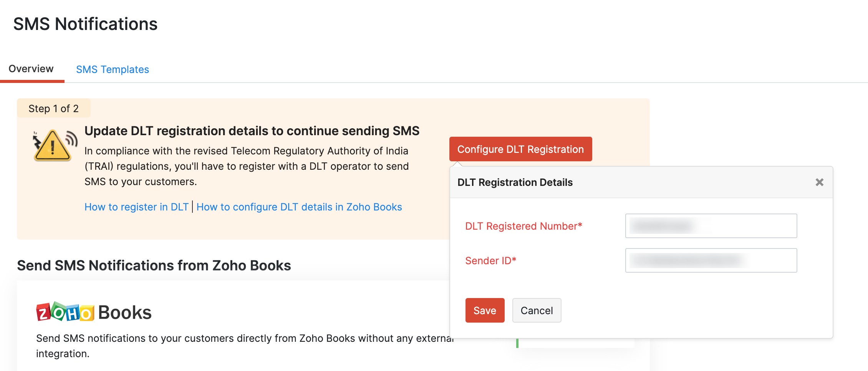Open the How to register in DLT link

(136, 207)
